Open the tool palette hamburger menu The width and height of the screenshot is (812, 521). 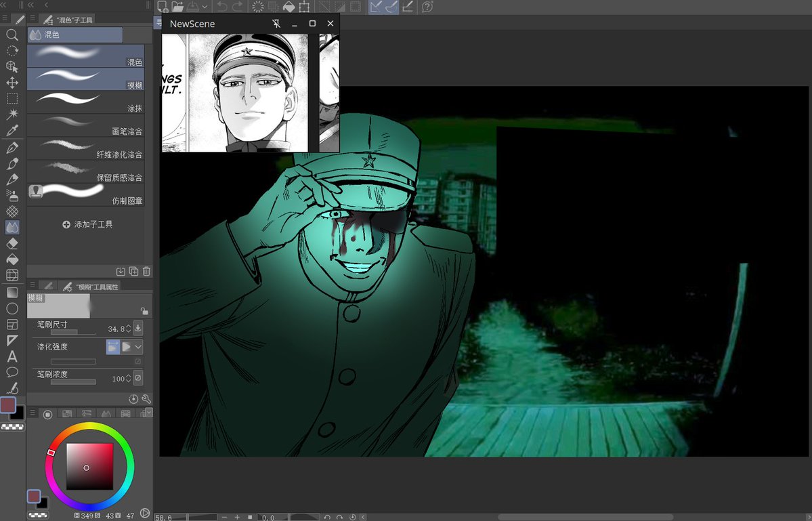[x=5, y=18]
